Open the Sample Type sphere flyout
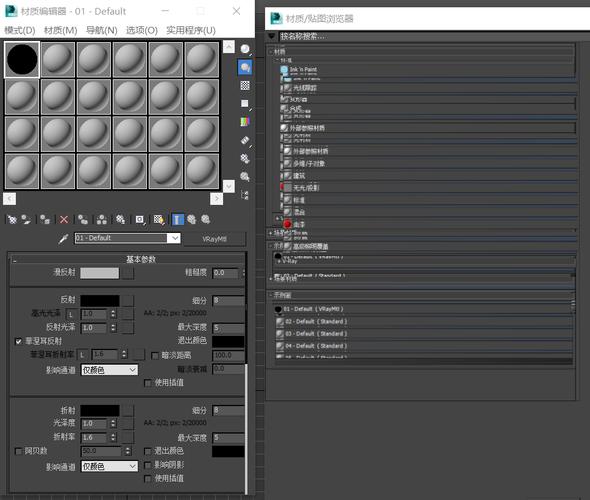 (245, 49)
